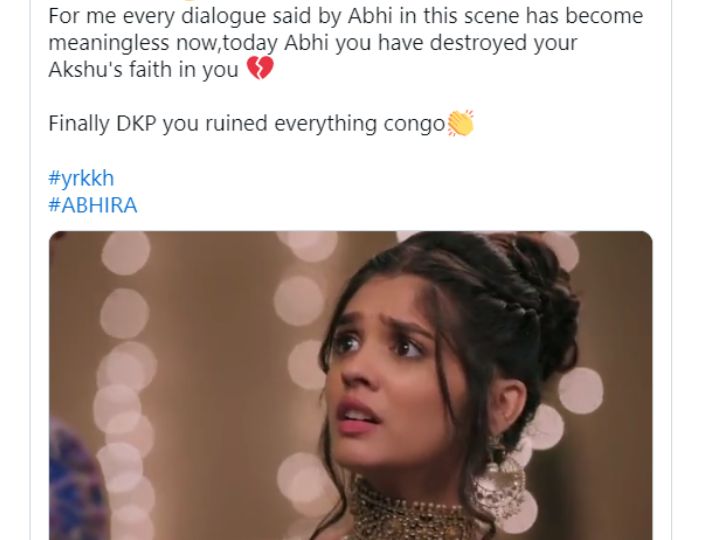This screenshot has width=720, height=540.
Task: Click the broken heart emoji
Action: pos(260,68)
